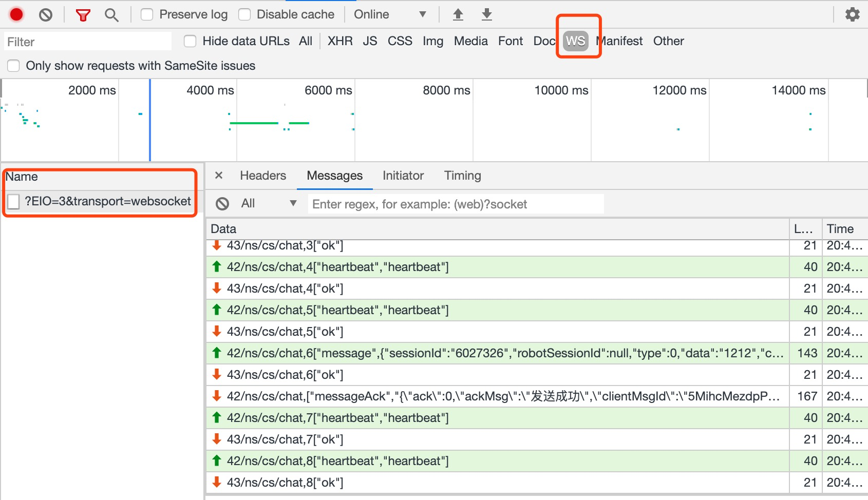Click length value 167 in messageAck row
The image size is (868, 500).
click(807, 396)
